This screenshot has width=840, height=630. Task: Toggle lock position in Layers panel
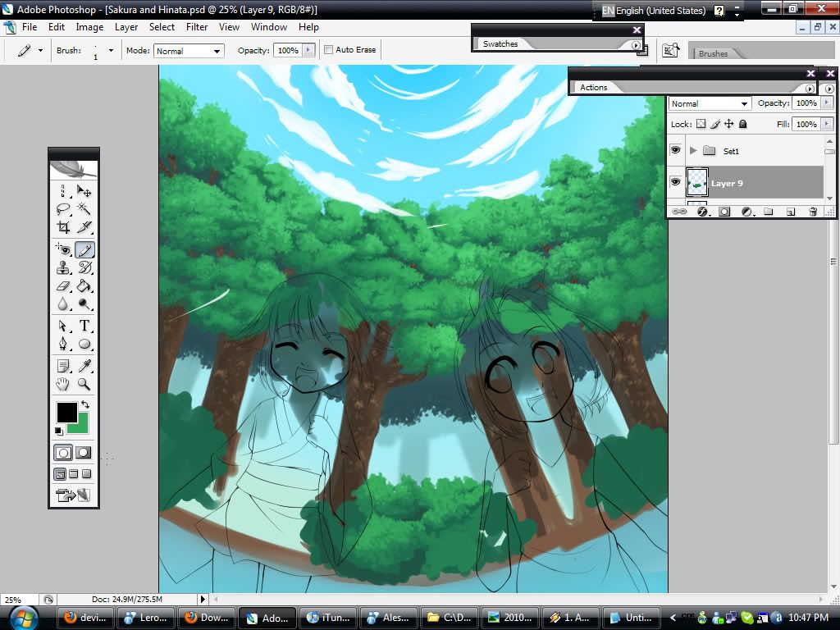(729, 125)
